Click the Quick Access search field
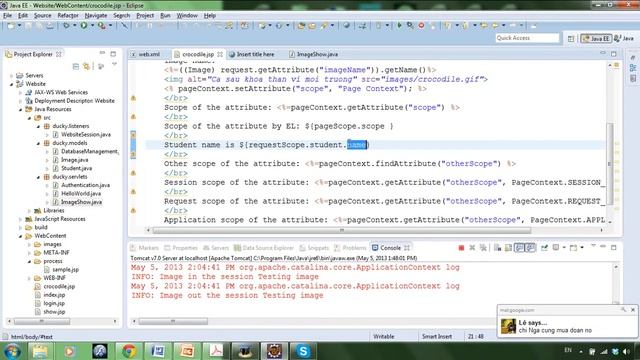640x360 pixels. pyautogui.click(x=527, y=38)
